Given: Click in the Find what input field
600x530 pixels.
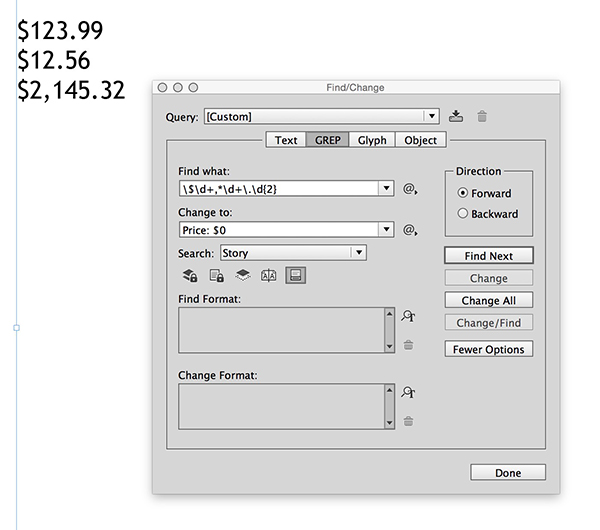Looking at the screenshot, I should pyautogui.click(x=279, y=189).
